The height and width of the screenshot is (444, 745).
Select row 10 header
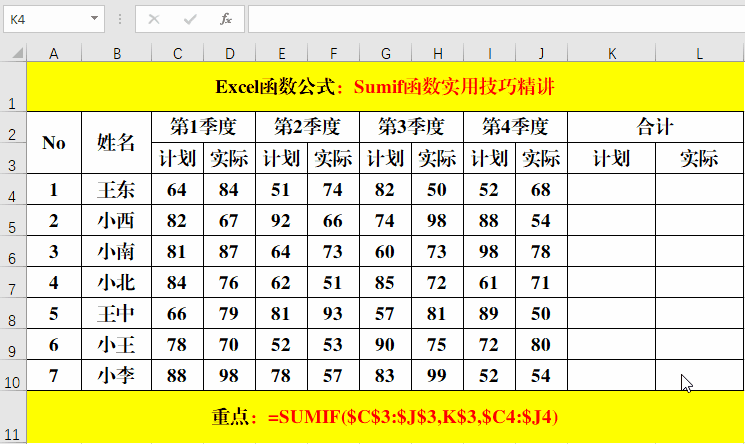13,375
